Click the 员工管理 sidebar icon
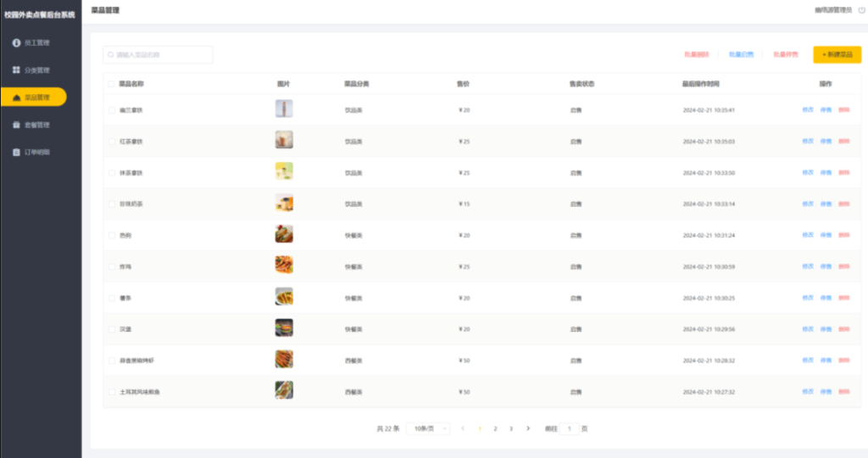 [16, 42]
